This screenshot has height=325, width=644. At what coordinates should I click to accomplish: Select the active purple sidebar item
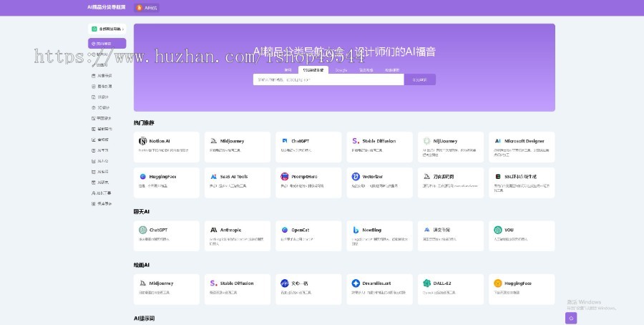tap(107, 44)
